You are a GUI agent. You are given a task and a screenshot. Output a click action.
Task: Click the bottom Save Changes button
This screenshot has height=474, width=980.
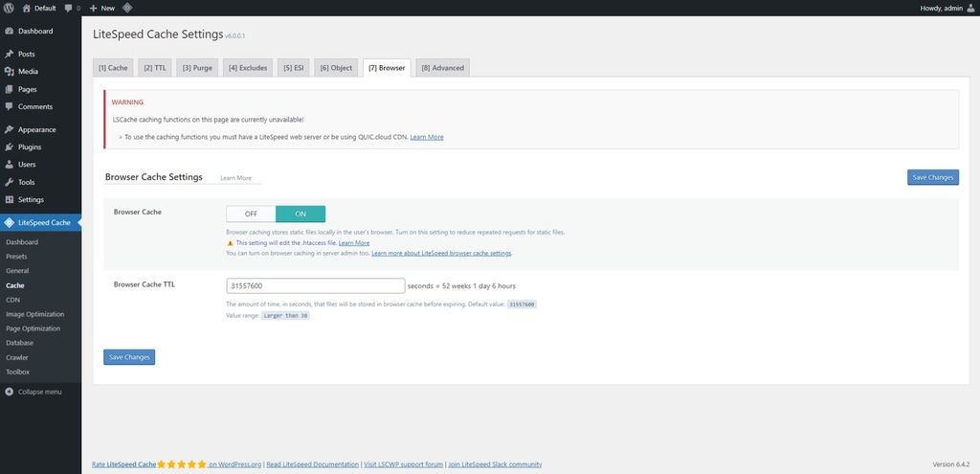[129, 357]
